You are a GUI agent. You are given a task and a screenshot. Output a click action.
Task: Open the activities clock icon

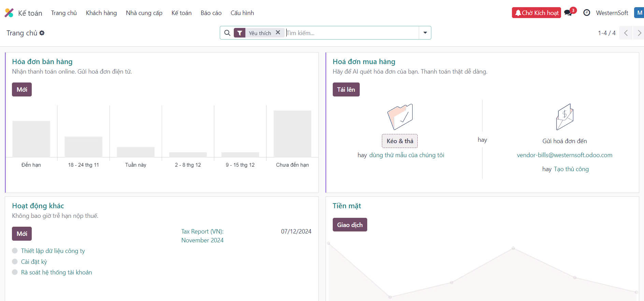click(587, 13)
